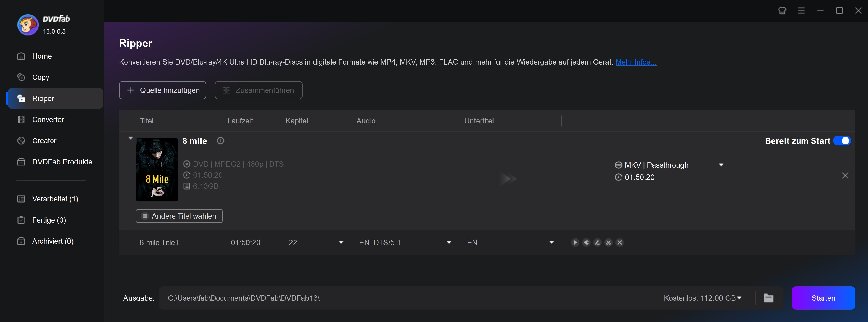Viewport: 868px width, 322px height.
Task: Expand the Kapitel dropdown showing 22
Action: tap(341, 242)
